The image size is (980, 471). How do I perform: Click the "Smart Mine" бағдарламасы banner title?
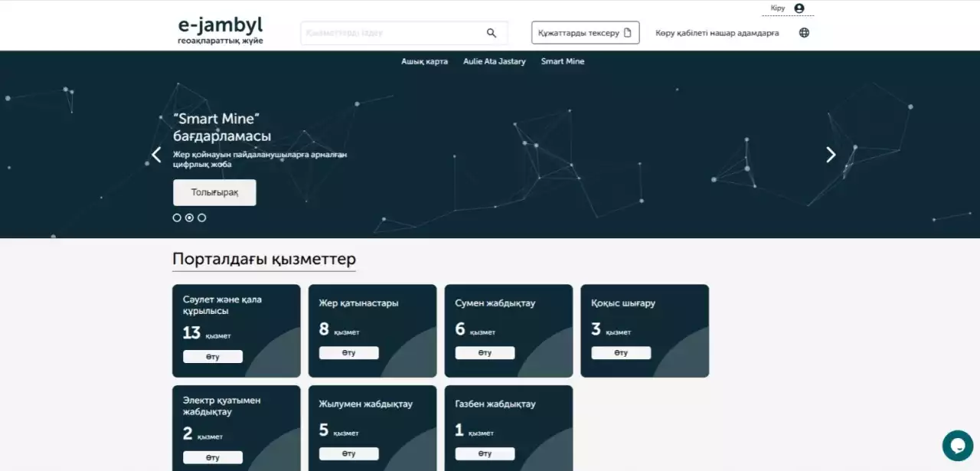(x=222, y=127)
